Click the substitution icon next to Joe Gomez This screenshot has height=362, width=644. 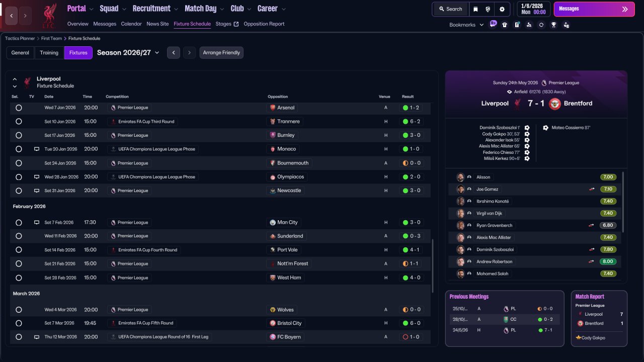[592, 190]
